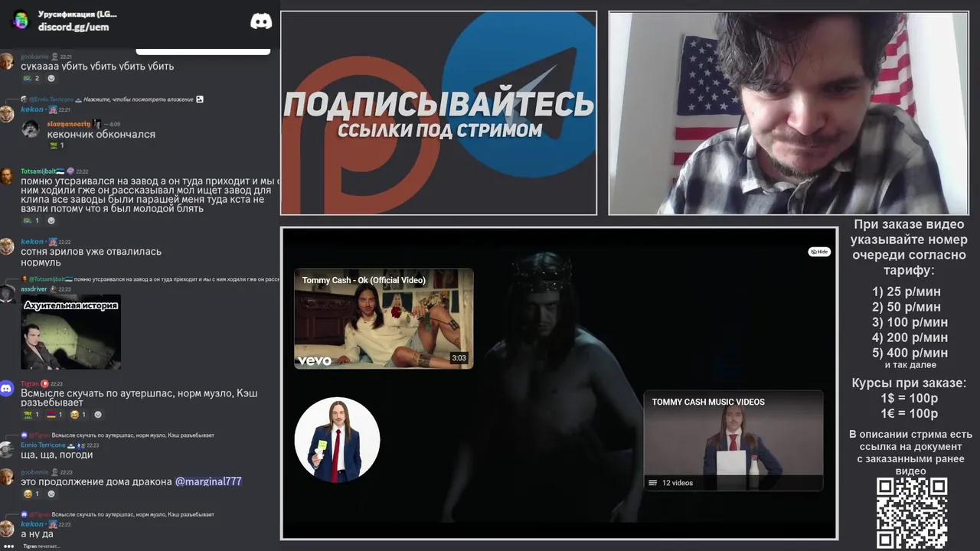Open goobamie avatar beside 'это продолжение' message
The height and width of the screenshot is (551, 980).
click(x=7, y=477)
